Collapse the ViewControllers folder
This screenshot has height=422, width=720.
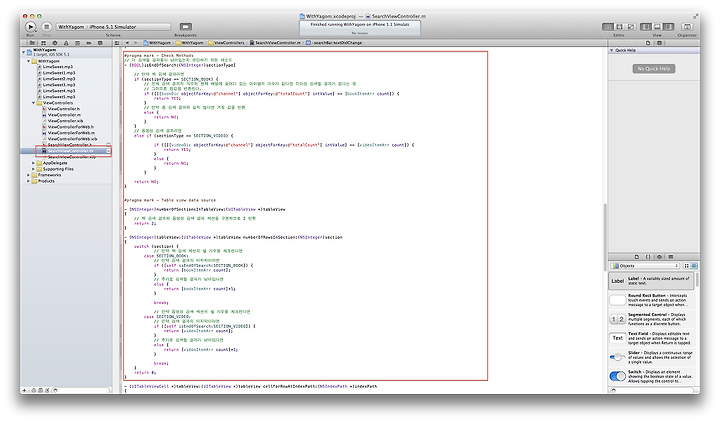pyautogui.click(x=34, y=103)
